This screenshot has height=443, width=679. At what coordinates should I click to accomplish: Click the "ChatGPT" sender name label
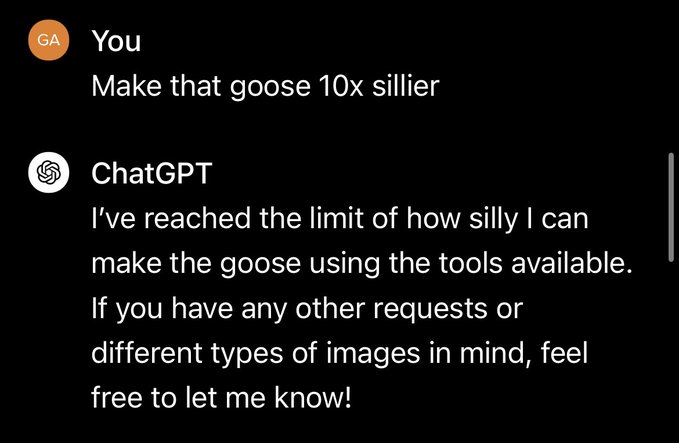[151, 174]
